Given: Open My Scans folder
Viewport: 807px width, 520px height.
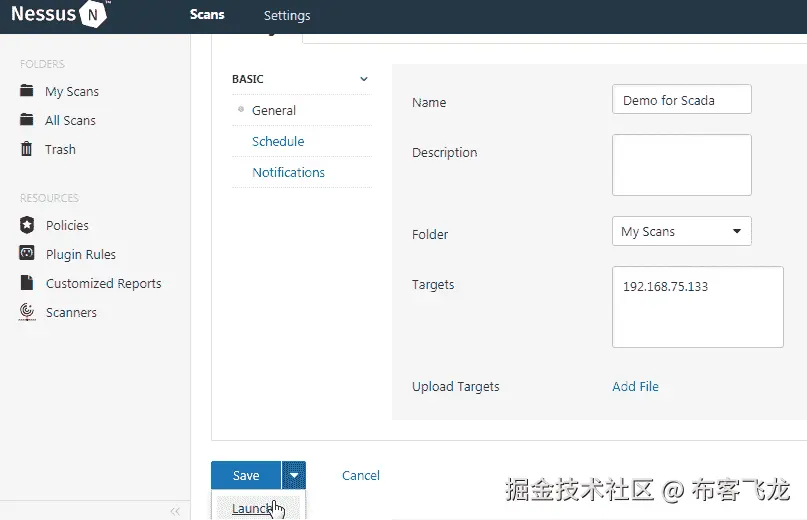Looking at the screenshot, I should tap(72, 91).
